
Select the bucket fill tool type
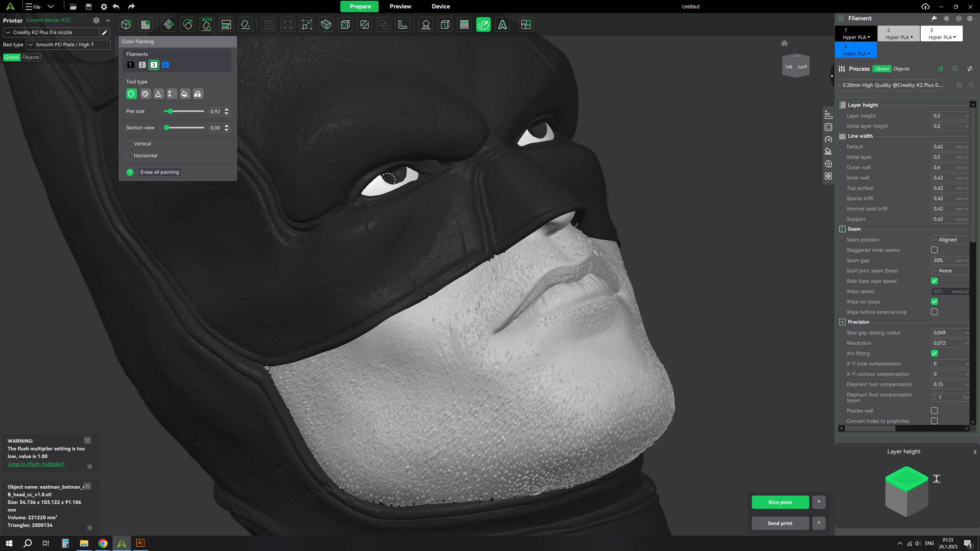(185, 94)
